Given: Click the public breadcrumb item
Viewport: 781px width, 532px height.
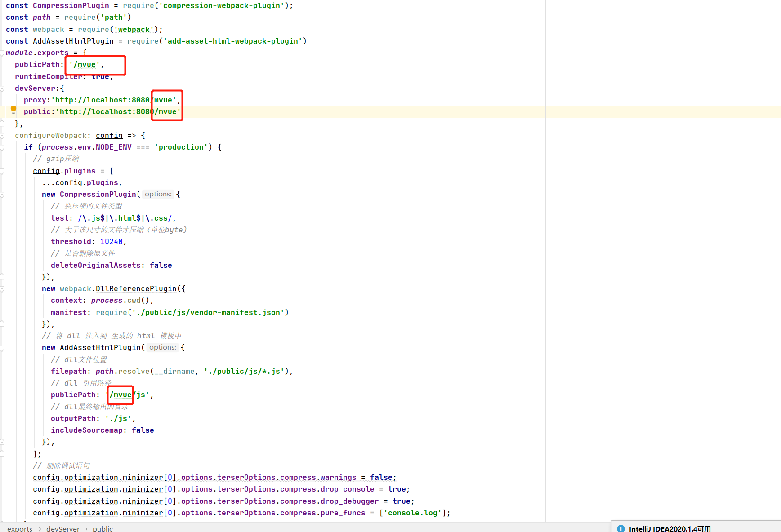Looking at the screenshot, I should 103,528.
